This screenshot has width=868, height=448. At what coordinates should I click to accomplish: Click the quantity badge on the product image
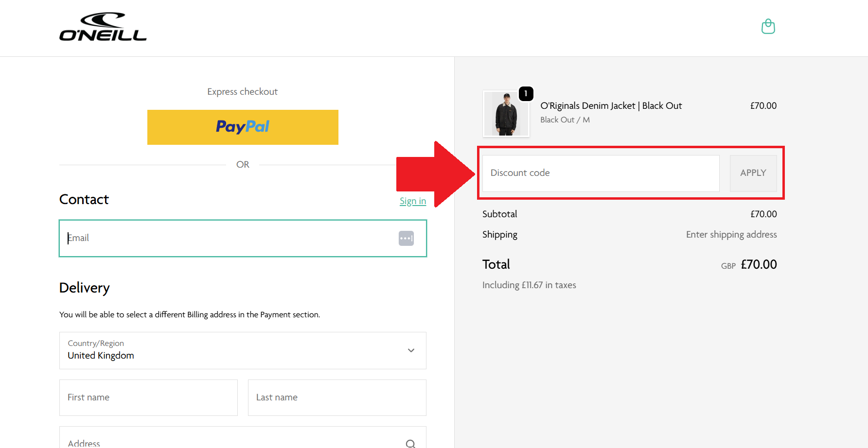(x=526, y=94)
